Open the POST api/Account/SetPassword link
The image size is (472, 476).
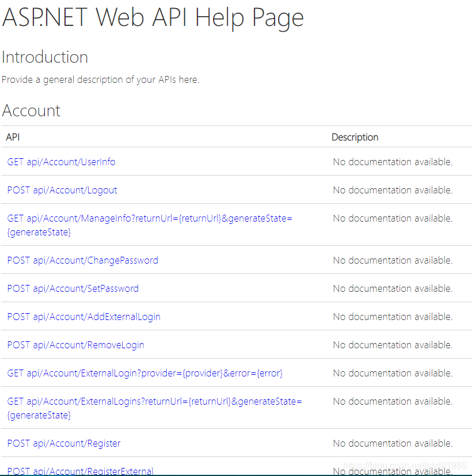[73, 288]
